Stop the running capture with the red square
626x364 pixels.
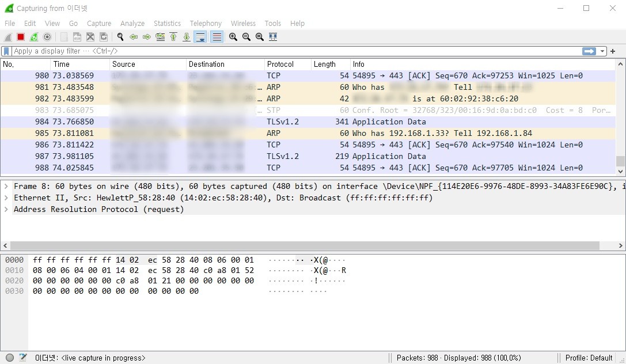(21, 37)
